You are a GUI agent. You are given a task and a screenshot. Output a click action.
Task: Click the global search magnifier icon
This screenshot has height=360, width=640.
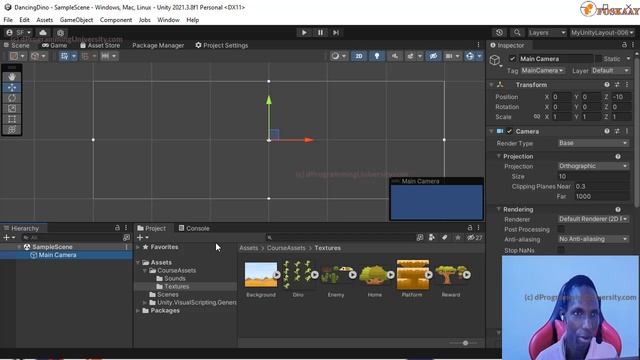click(517, 33)
